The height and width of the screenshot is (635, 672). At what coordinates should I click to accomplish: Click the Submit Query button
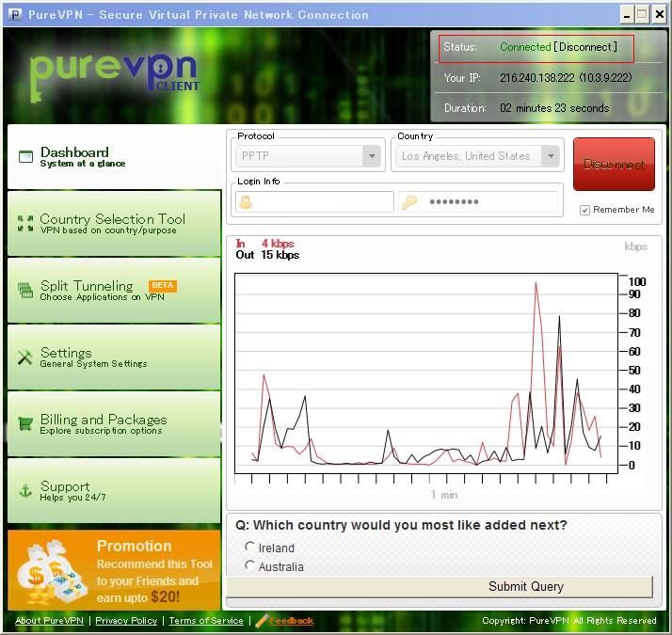click(x=440, y=587)
